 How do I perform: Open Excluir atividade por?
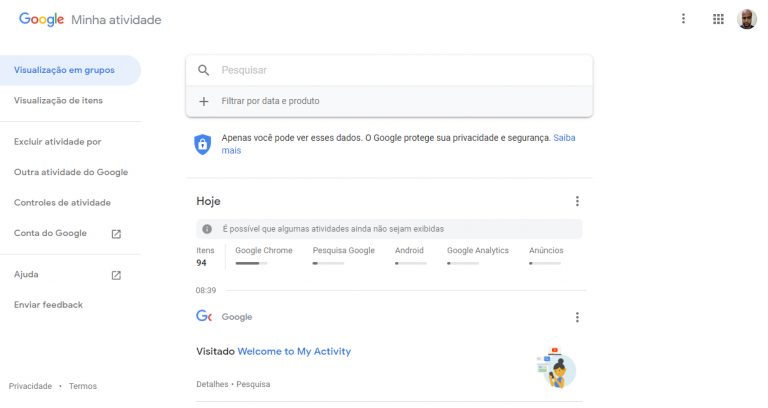(58, 142)
